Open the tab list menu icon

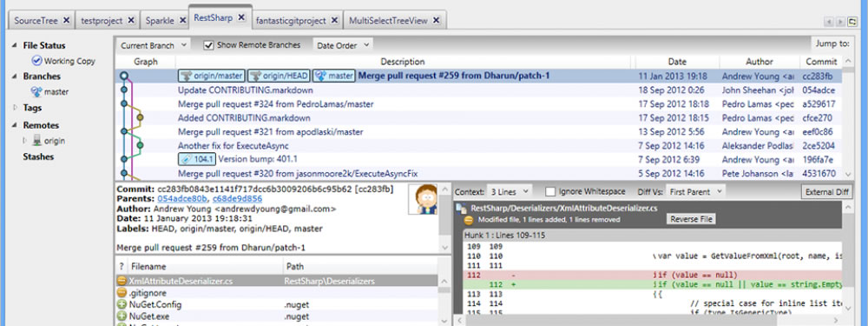(x=852, y=22)
